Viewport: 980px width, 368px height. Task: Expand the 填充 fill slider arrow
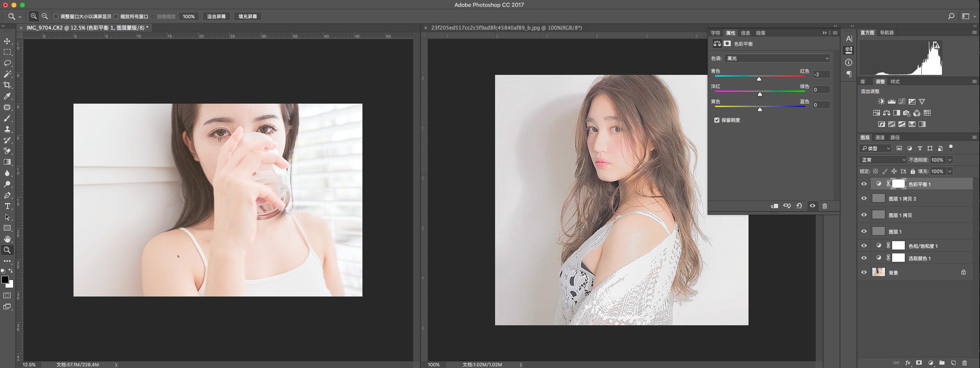coord(950,171)
